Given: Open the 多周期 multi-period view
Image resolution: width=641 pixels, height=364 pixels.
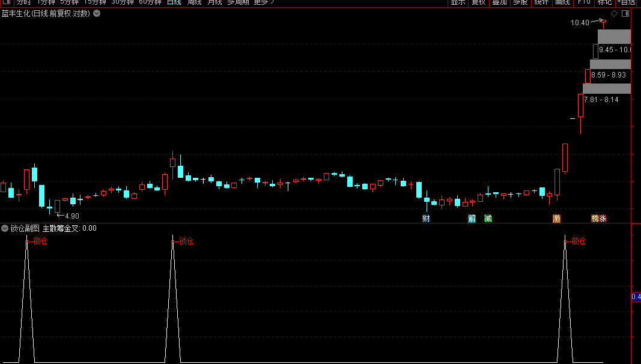Looking at the screenshot, I should pyautogui.click(x=238, y=2).
